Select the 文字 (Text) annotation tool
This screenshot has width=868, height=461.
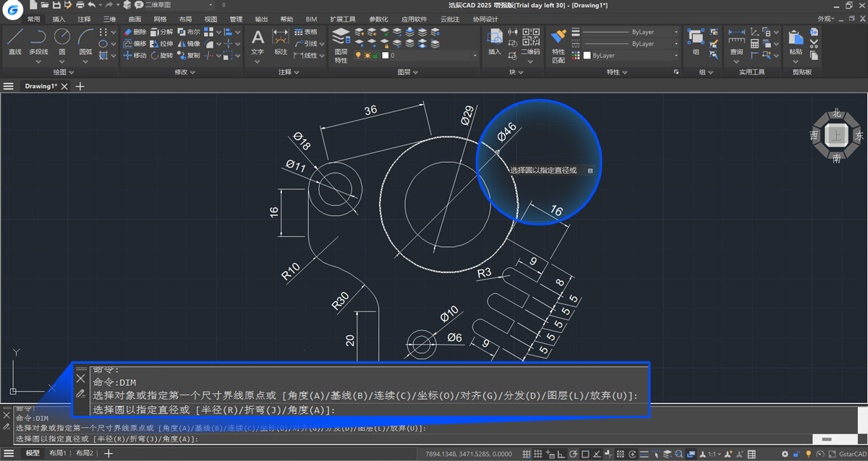coord(258,41)
